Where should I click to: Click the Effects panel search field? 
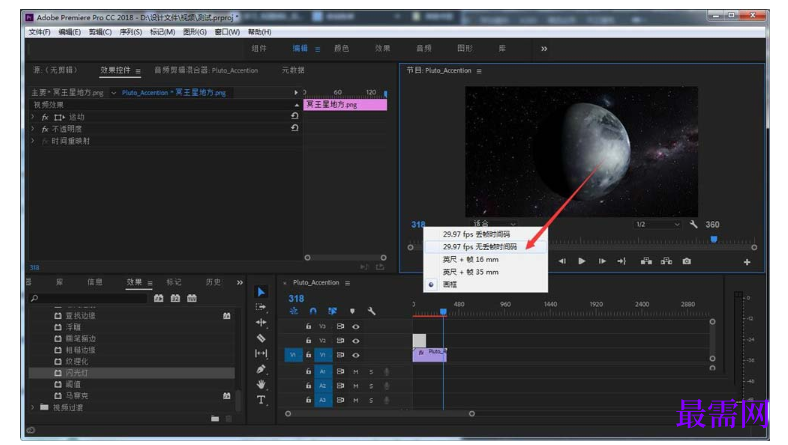point(88,298)
